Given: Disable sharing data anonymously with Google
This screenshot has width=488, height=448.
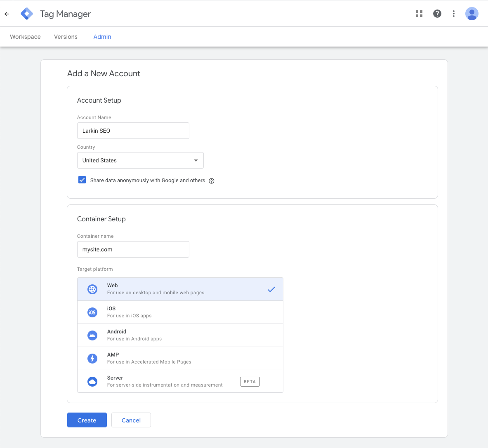Looking at the screenshot, I should point(82,180).
